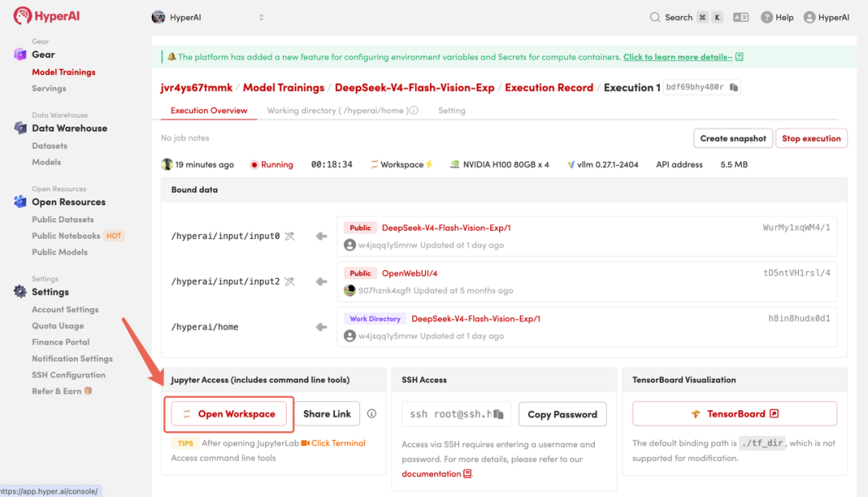Click unbind icon for /hyperai/input/input0
The image size is (868, 497).
tap(289, 236)
